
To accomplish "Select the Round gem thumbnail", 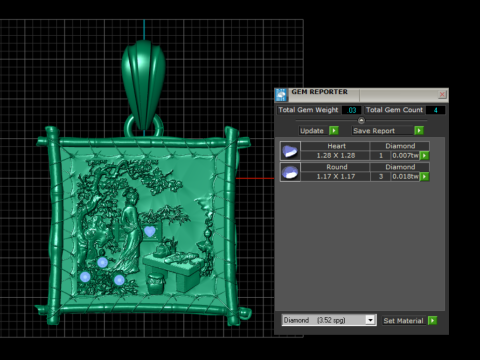I will click(x=290, y=172).
